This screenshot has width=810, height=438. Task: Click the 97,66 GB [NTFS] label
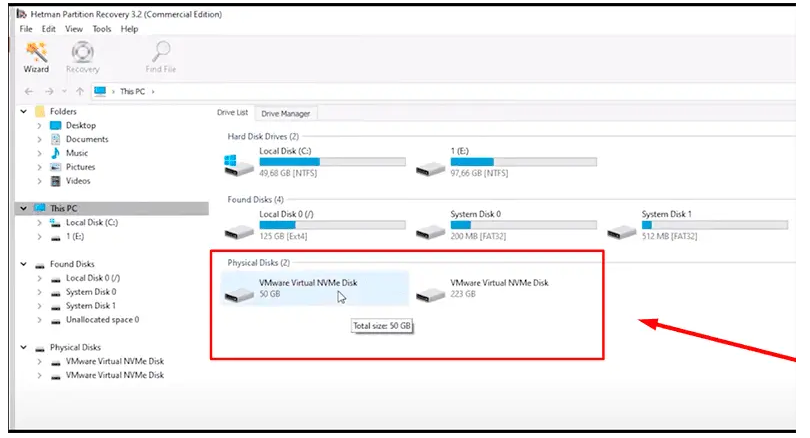point(479,173)
